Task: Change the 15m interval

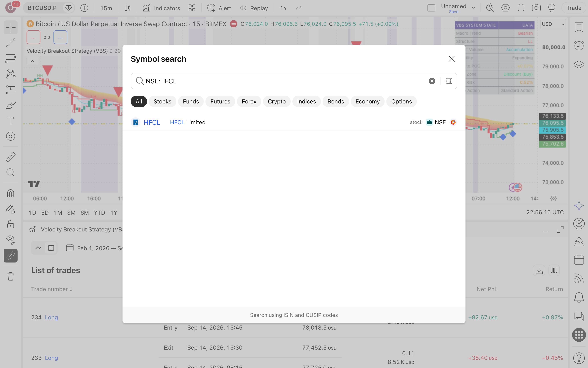Action: pos(106,8)
